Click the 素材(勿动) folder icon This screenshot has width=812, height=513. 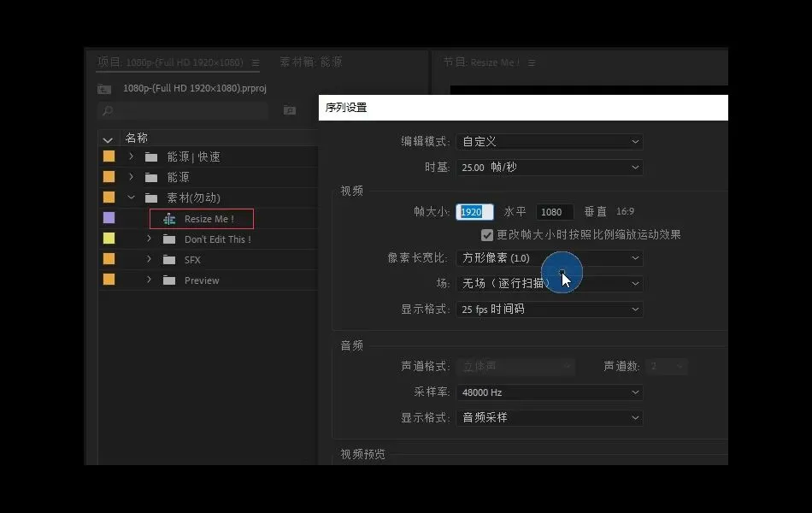(151, 198)
